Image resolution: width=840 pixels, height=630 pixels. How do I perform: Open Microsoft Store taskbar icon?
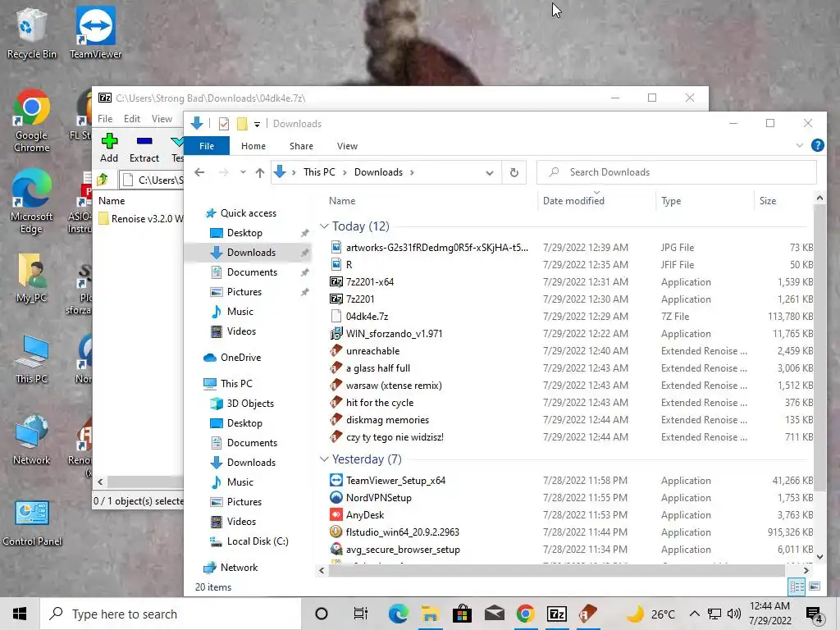coord(462,614)
